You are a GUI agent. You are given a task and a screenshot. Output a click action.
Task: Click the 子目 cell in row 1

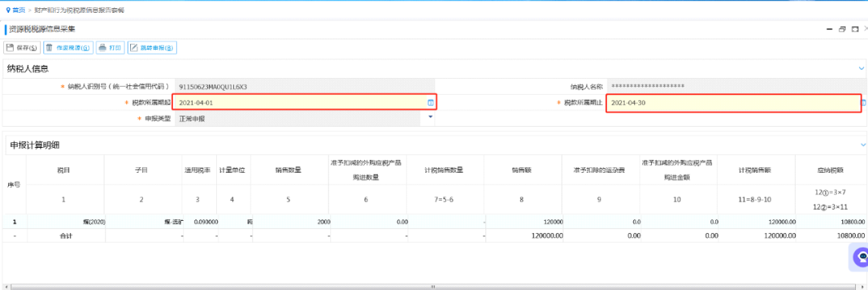(x=145, y=222)
